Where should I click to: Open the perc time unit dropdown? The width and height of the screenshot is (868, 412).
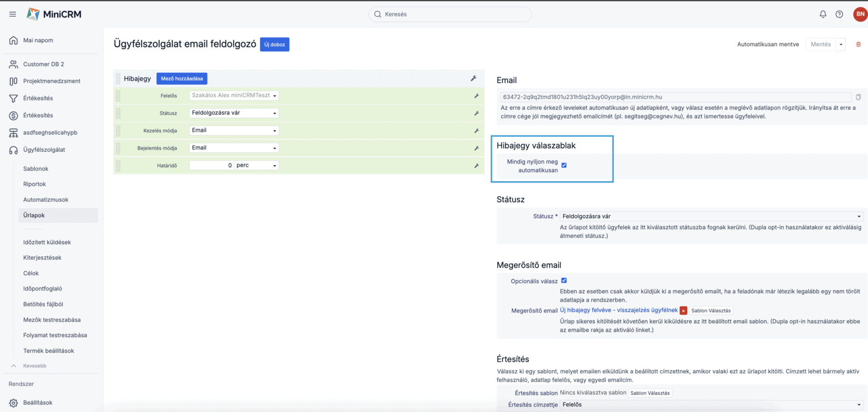click(256, 166)
